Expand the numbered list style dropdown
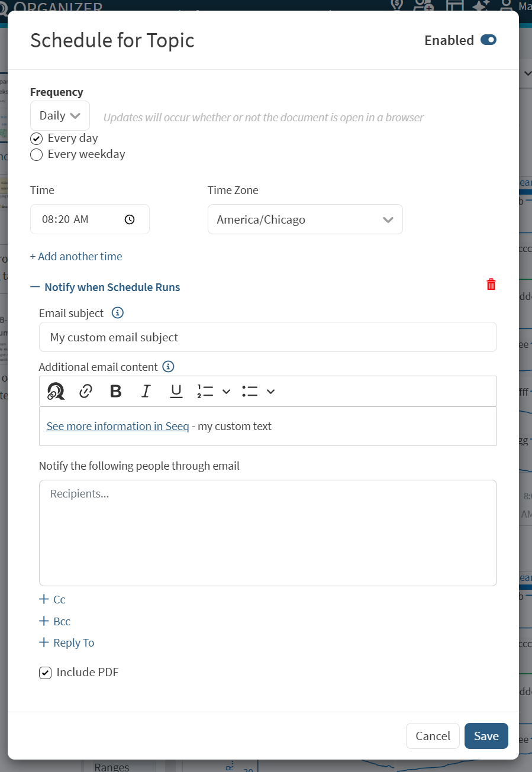The width and height of the screenshot is (532, 772). coord(226,391)
